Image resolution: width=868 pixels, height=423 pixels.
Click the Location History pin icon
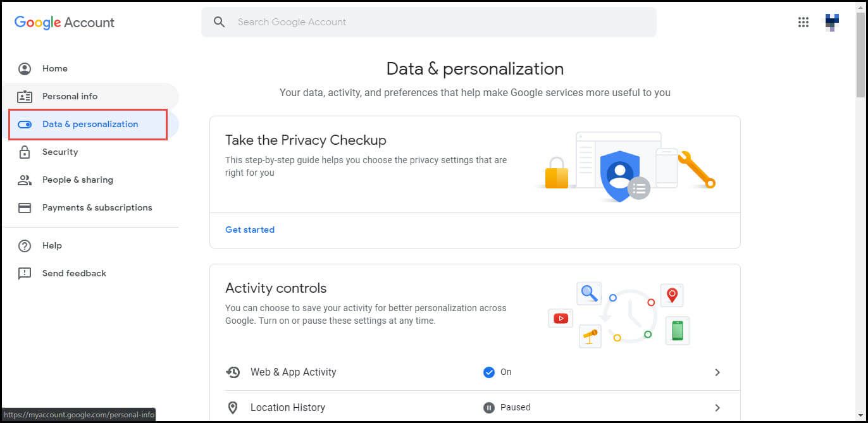pos(233,408)
